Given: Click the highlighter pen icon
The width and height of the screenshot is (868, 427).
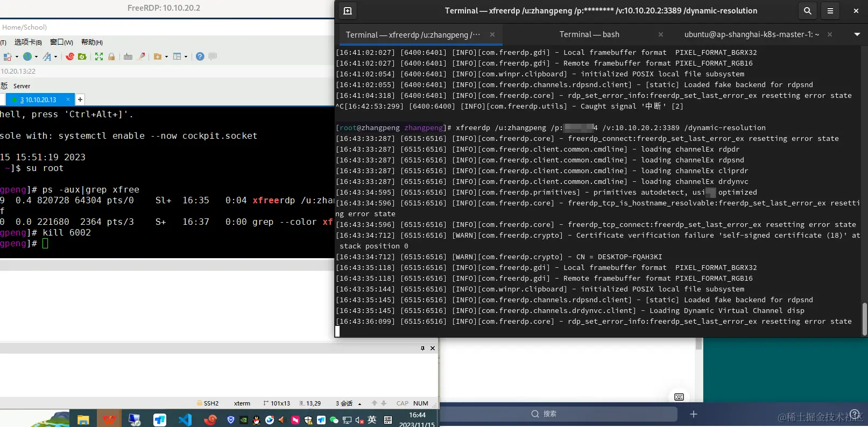Looking at the screenshot, I should (x=141, y=56).
